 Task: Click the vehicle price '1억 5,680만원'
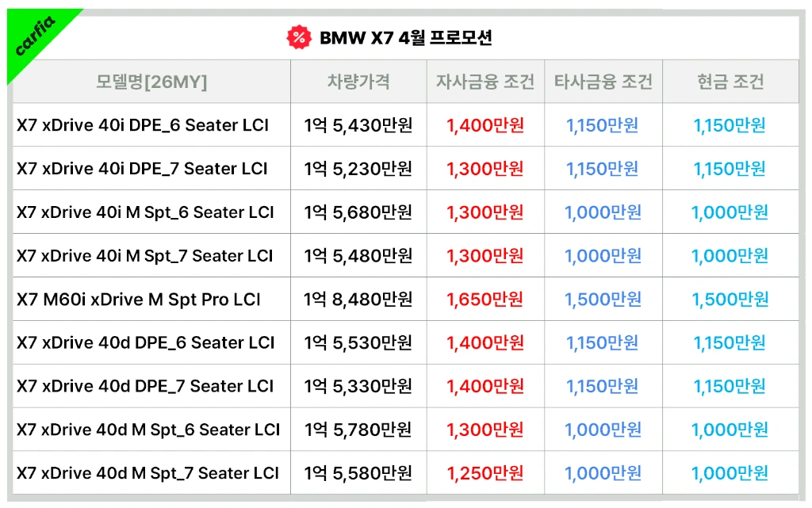(x=358, y=212)
